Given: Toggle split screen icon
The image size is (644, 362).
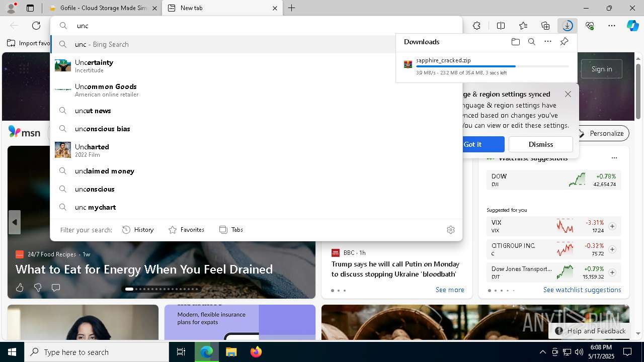Looking at the screenshot, I should click(x=501, y=26).
